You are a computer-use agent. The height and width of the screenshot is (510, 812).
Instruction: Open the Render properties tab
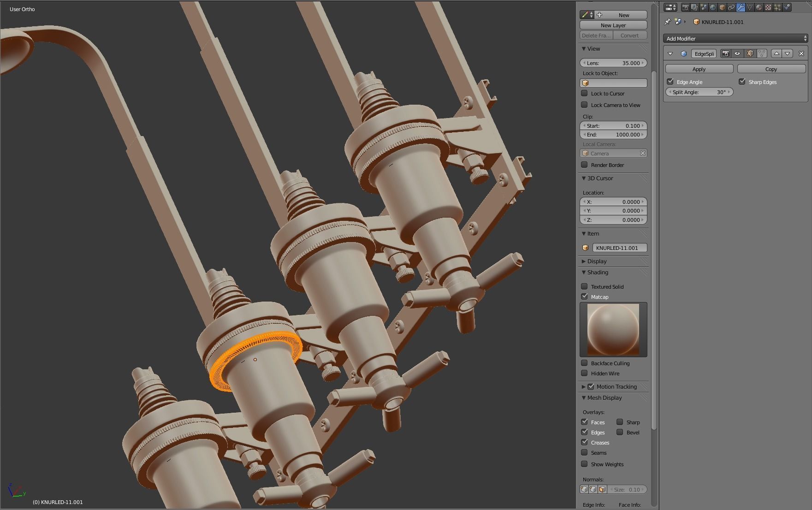(x=685, y=7)
